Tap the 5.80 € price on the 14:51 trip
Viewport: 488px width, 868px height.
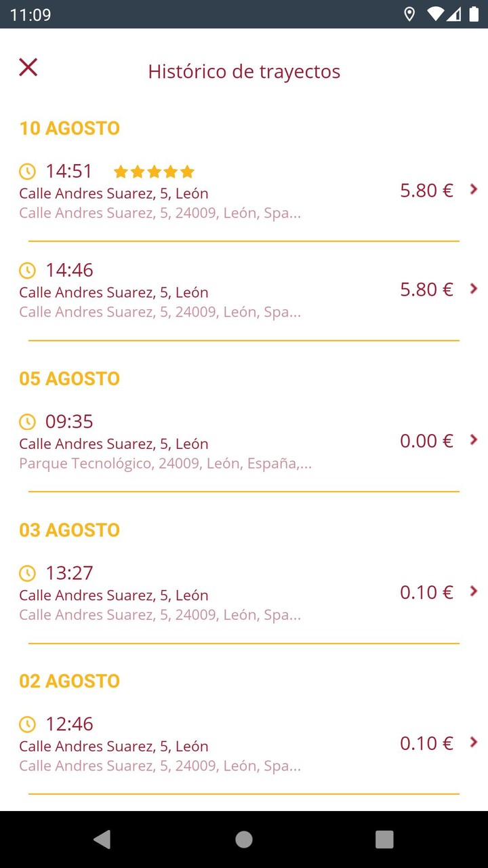(x=426, y=191)
